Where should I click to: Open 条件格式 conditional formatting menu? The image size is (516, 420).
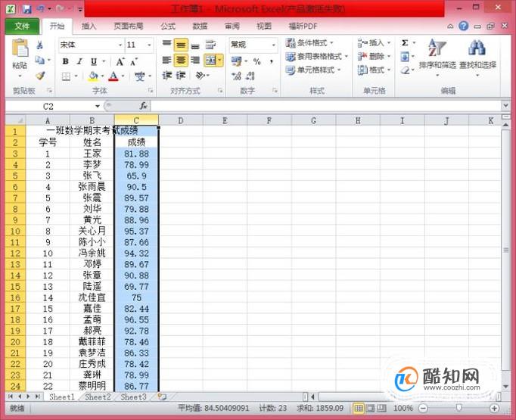pyautogui.click(x=309, y=43)
